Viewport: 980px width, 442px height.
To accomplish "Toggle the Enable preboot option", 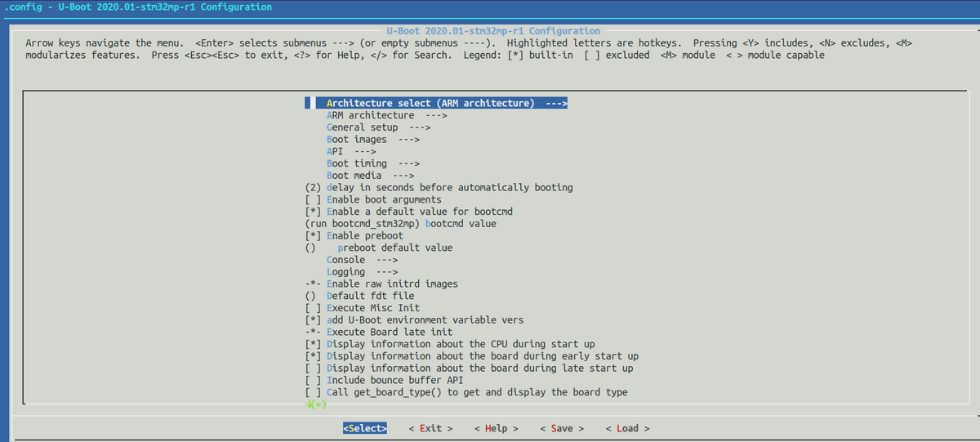I will click(354, 236).
